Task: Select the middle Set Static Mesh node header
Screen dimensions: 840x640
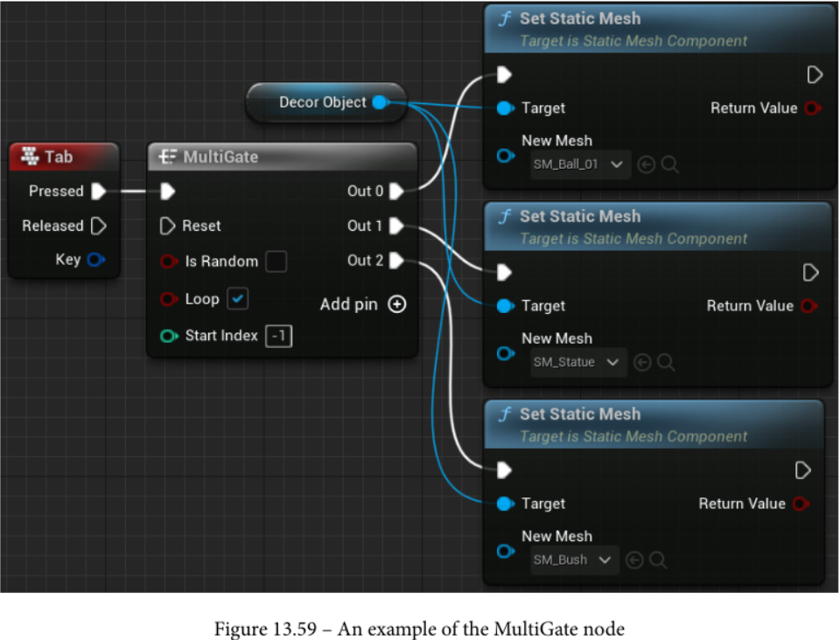Action: [x=658, y=227]
